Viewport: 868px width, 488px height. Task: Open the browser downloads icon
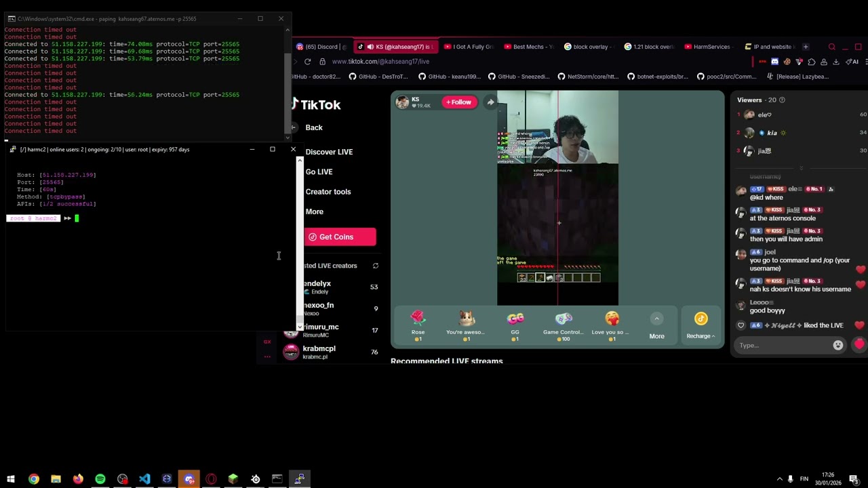click(835, 62)
